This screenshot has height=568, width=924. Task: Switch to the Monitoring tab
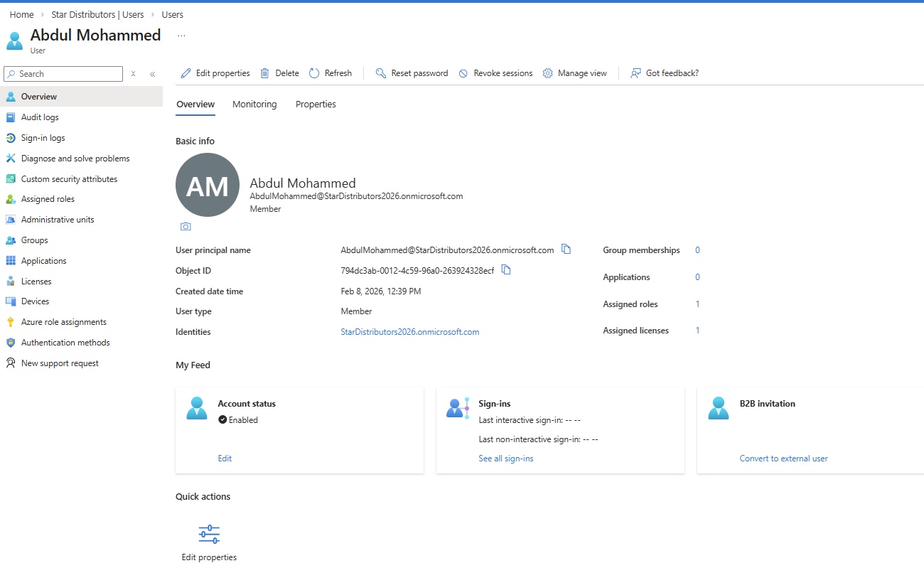(254, 105)
